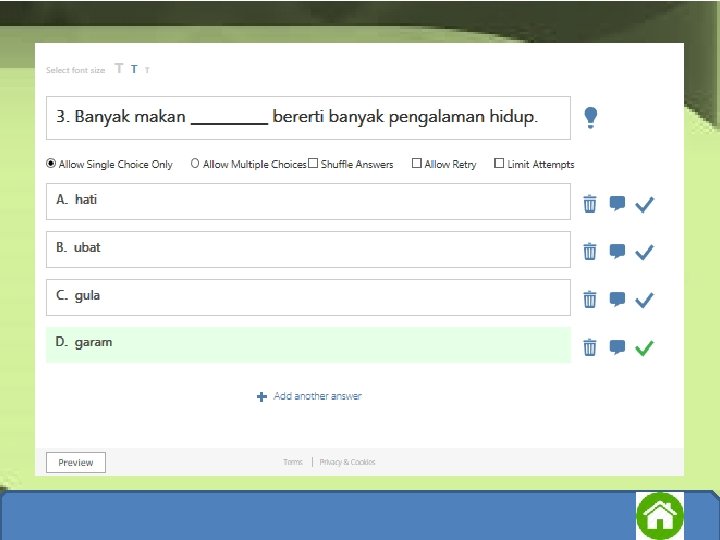Add feedback comment for answer C 'gula'

617,299
